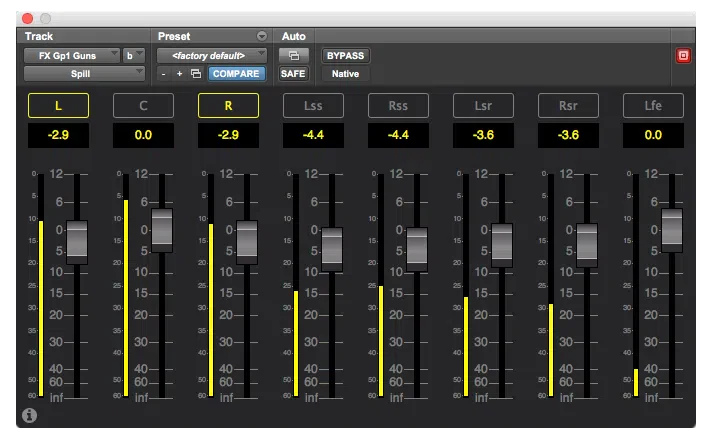Toggle the COMPARE button
Image resolution: width=712 pixels, height=438 pixels.
coord(236,74)
